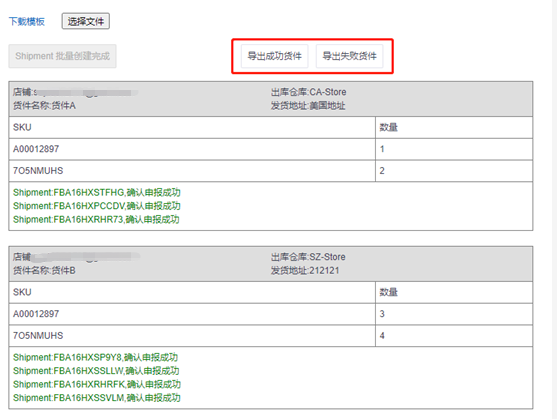Viewport: 557px width, 419px height.
Task: Select the 发货地址:美国地址 text
Action: coord(308,106)
